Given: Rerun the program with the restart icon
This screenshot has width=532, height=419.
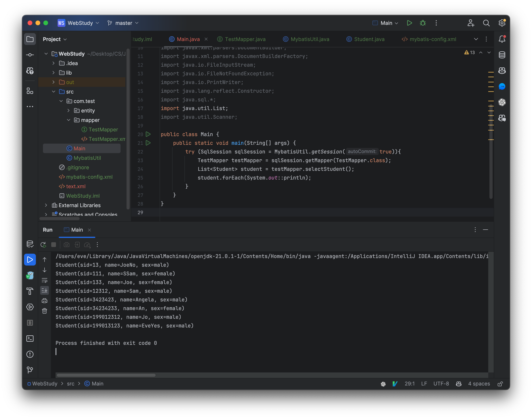Looking at the screenshot, I should click(x=43, y=245).
